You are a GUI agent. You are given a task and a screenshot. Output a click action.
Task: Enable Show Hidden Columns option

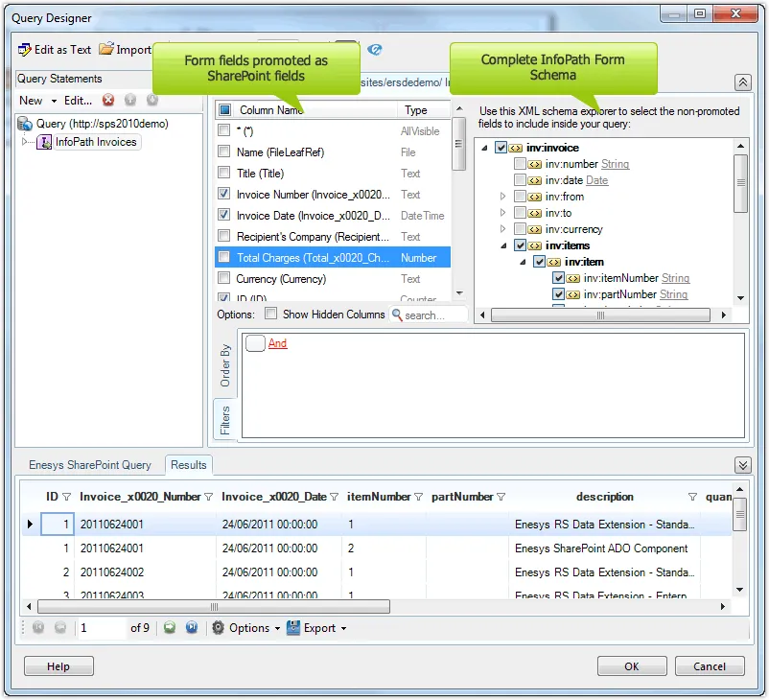tap(271, 315)
